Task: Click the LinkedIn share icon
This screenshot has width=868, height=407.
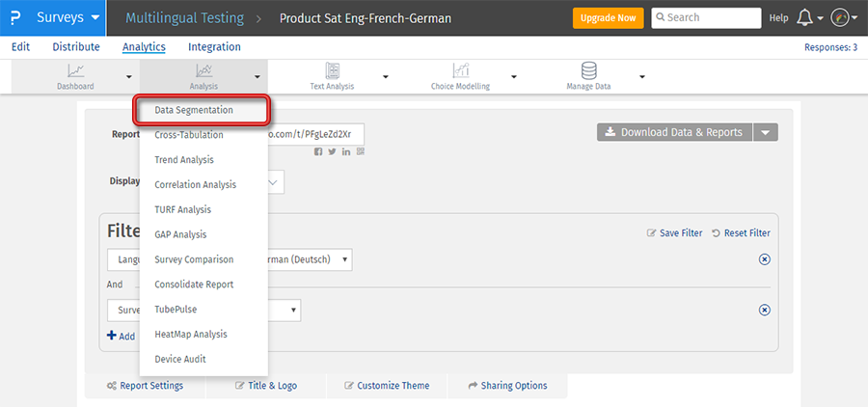Action: (346, 151)
